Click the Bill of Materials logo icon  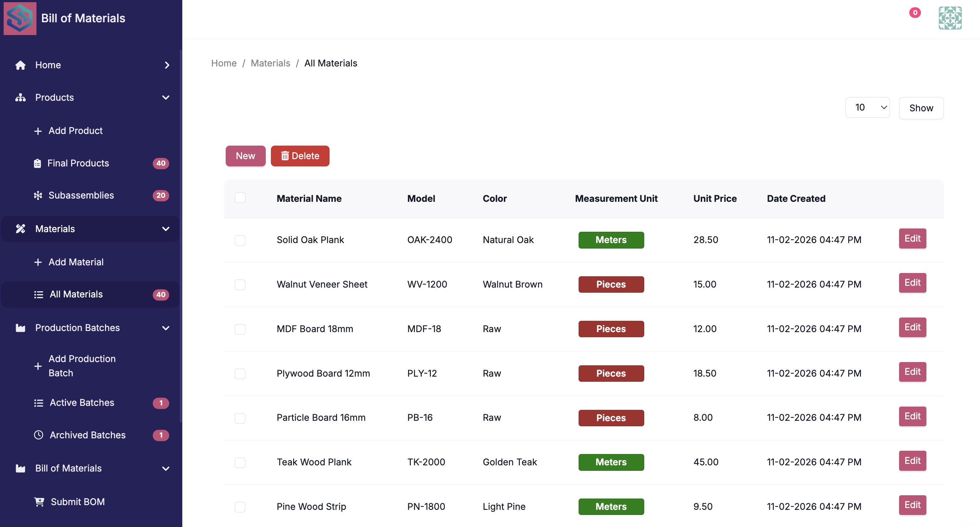pos(20,18)
